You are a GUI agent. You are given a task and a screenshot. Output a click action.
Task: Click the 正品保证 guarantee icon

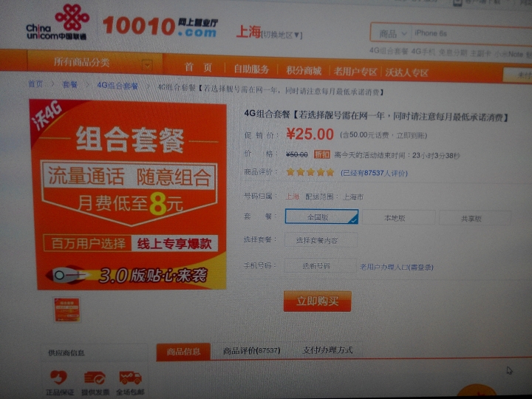point(59,377)
